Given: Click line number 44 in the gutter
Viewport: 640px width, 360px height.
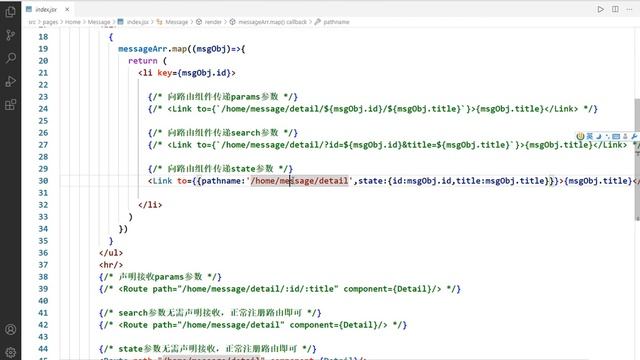Looking at the screenshot, I should [43, 349].
